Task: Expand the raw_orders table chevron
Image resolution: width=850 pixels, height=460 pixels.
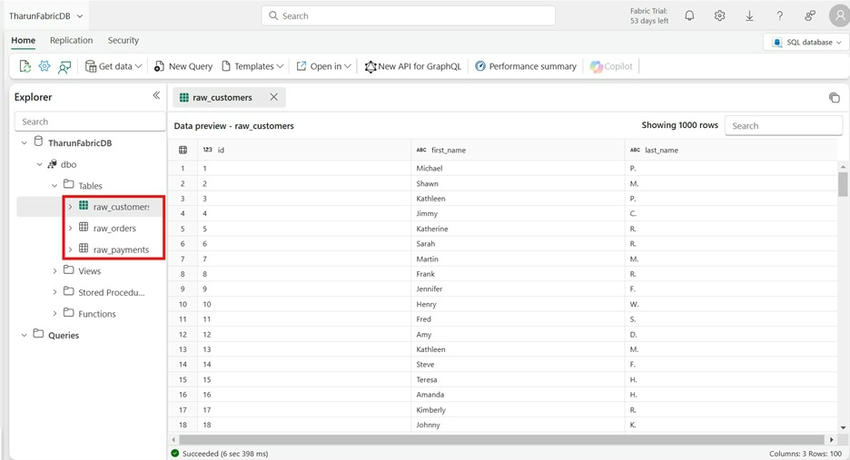Action: click(70, 228)
